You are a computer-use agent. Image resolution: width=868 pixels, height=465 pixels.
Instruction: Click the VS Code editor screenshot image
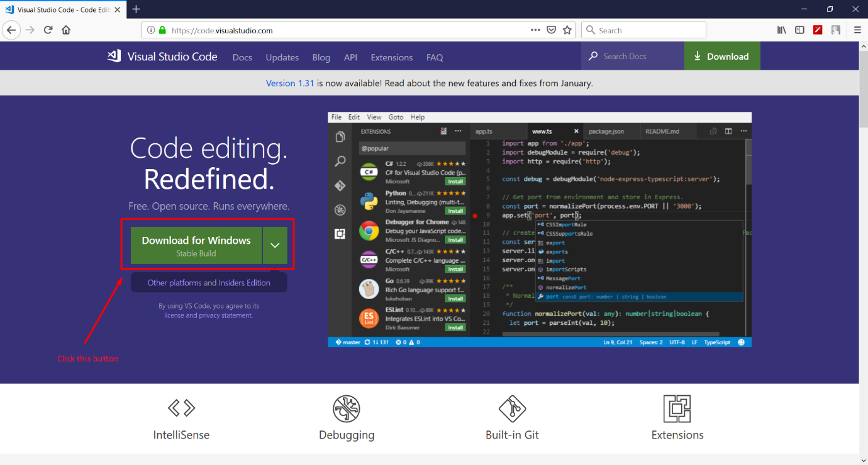tap(540, 229)
